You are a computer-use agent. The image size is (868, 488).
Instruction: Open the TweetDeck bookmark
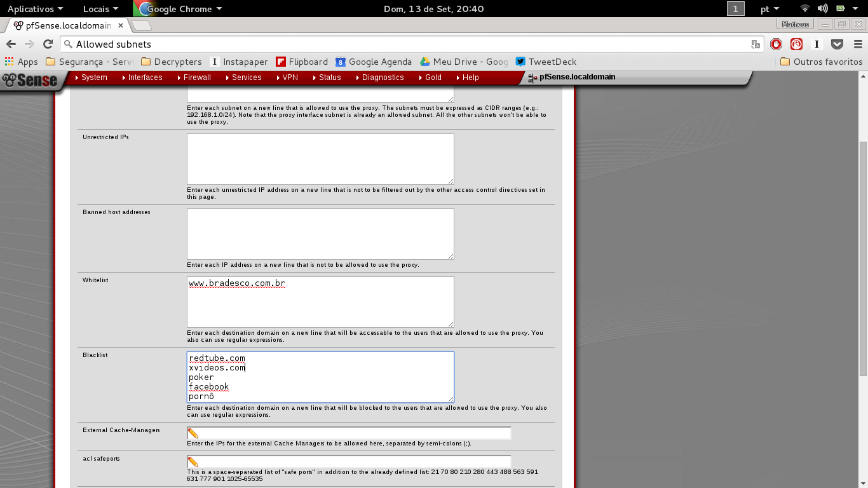[x=546, y=62]
